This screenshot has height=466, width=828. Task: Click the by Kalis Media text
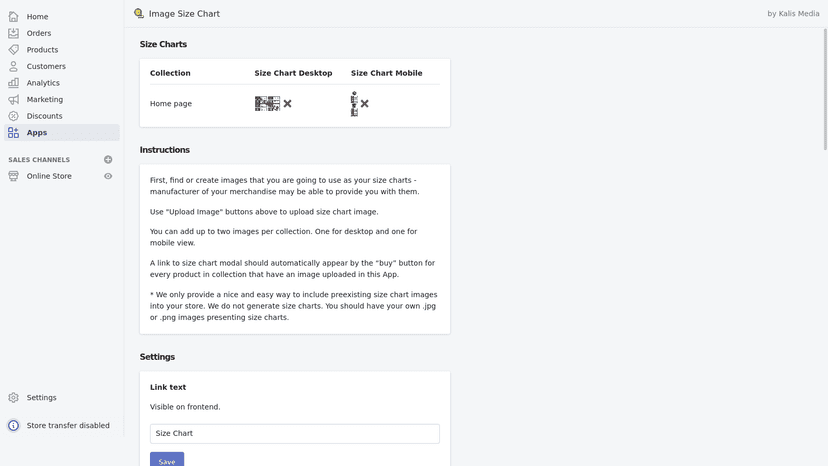(x=793, y=14)
